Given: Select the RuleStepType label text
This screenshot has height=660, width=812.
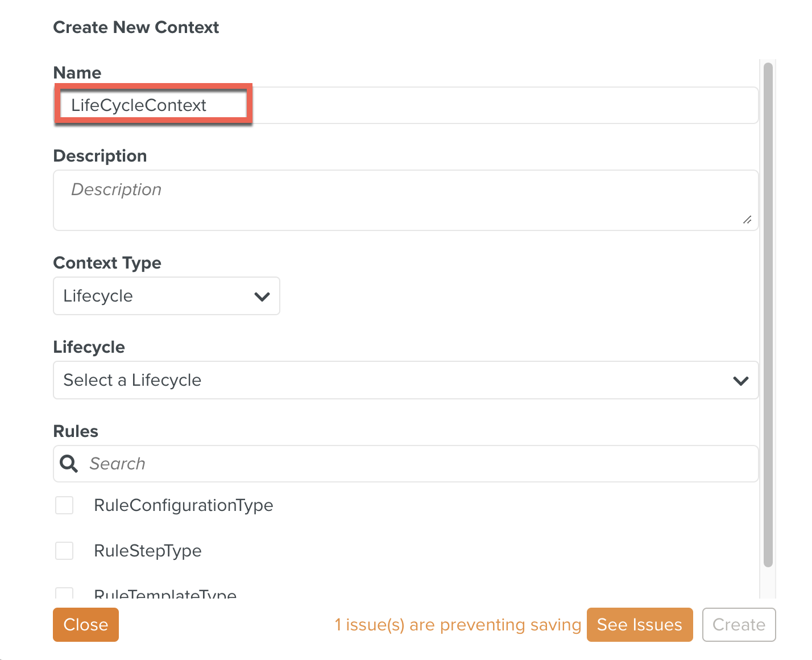Looking at the screenshot, I should [x=148, y=551].
